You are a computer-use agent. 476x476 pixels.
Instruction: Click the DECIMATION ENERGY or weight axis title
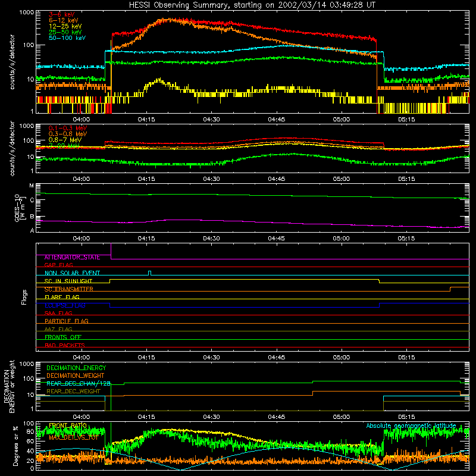tap(10, 386)
